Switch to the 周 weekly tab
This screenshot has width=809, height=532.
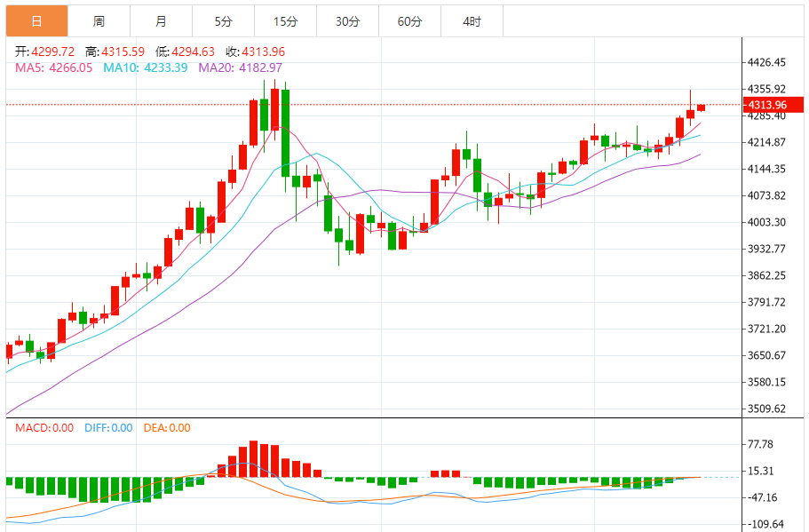[x=99, y=21]
